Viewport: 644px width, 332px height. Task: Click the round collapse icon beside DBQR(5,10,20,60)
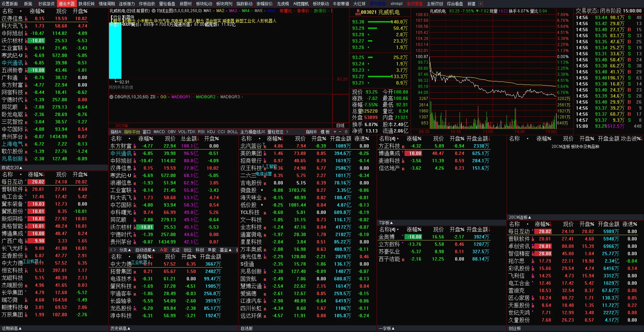[112, 97]
